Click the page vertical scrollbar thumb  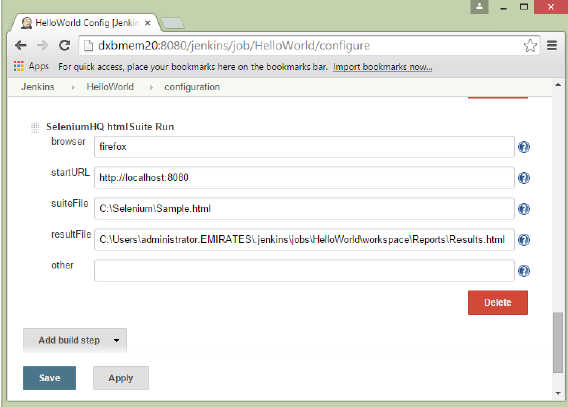click(558, 342)
